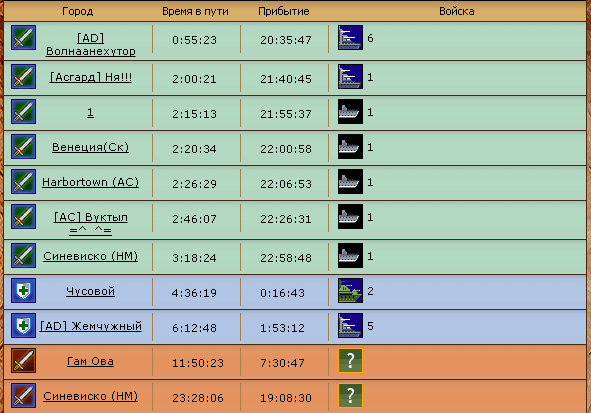This screenshot has width=591, height=413.
Task: Open the Чусовой city link
Action: click(90, 291)
